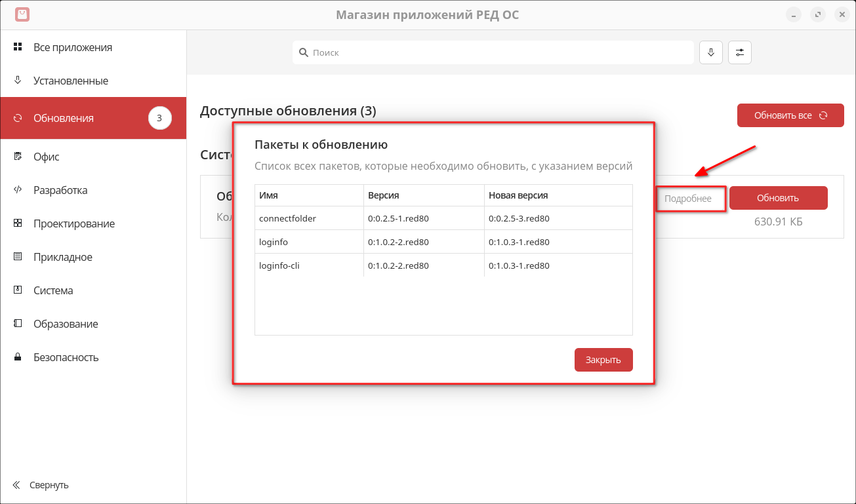
Task: Click the Образование book icon
Action: (18, 324)
